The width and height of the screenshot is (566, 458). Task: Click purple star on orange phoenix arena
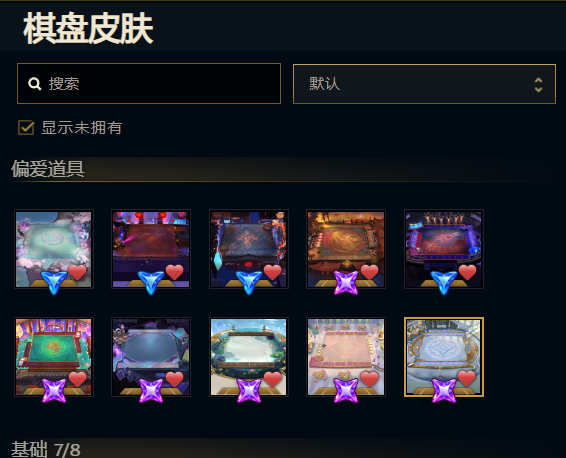(x=346, y=283)
